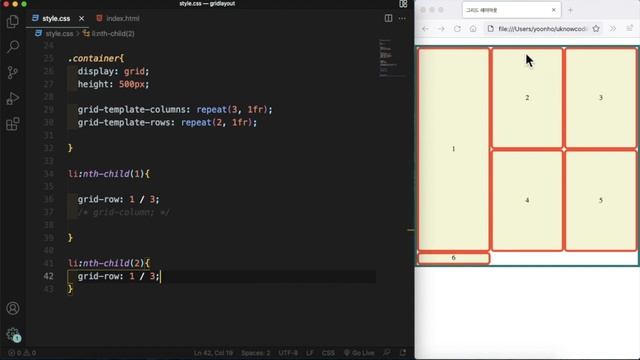Split the editor to the right
The width and height of the screenshot is (640, 360).
(388, 18)
